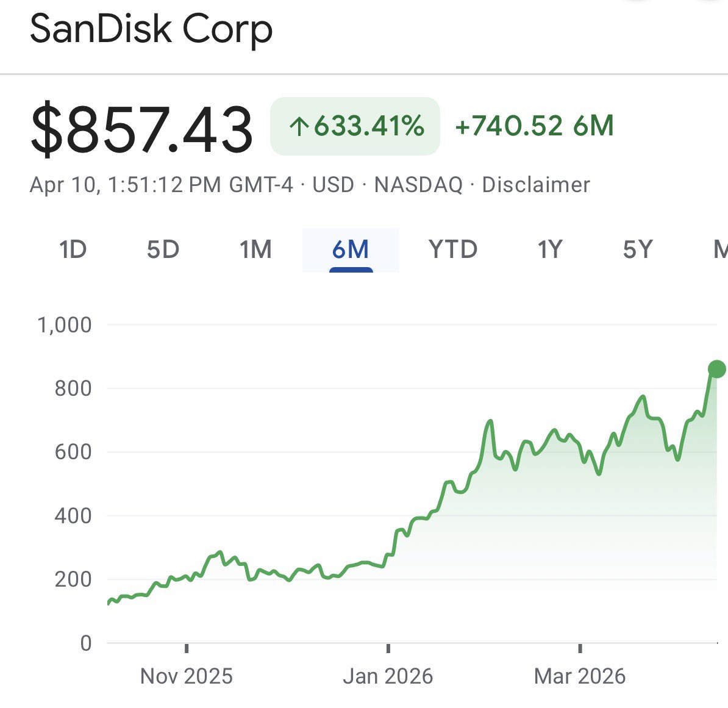Show the YTD chart range
This screenshot has width=728, height=708.
tap(452, 249)
